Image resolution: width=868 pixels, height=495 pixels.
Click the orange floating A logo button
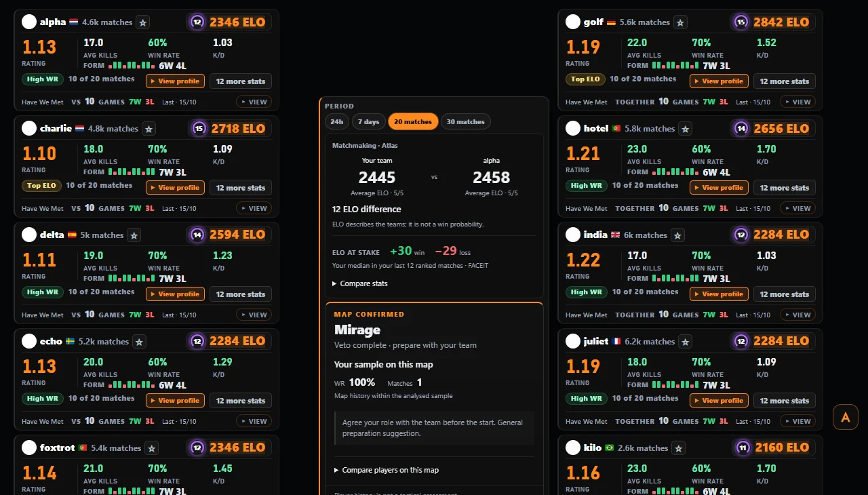845,417
